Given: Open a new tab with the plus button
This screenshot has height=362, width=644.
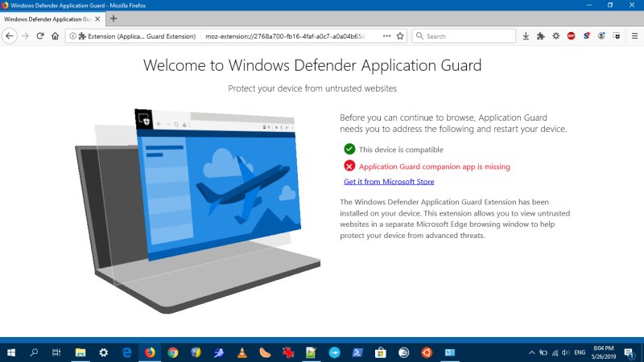Looking at the screenshot, I should pyautogui.click(x=114, y=19).
